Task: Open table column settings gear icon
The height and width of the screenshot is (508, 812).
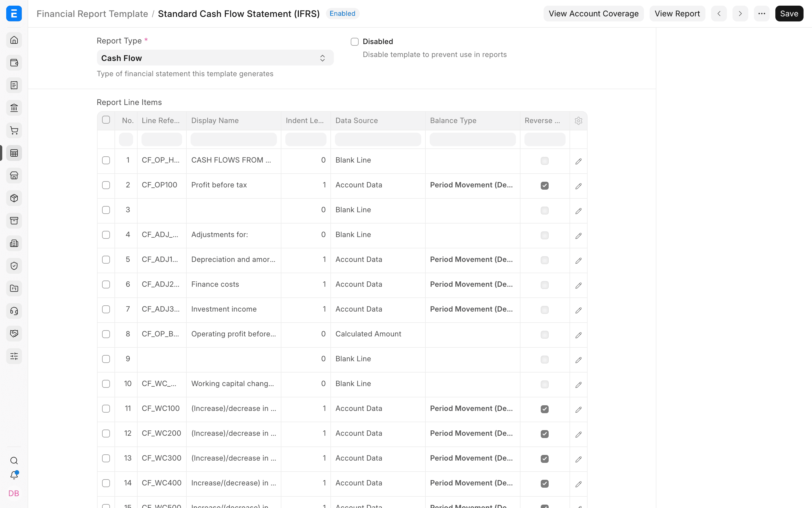Action: click(579, 121)
